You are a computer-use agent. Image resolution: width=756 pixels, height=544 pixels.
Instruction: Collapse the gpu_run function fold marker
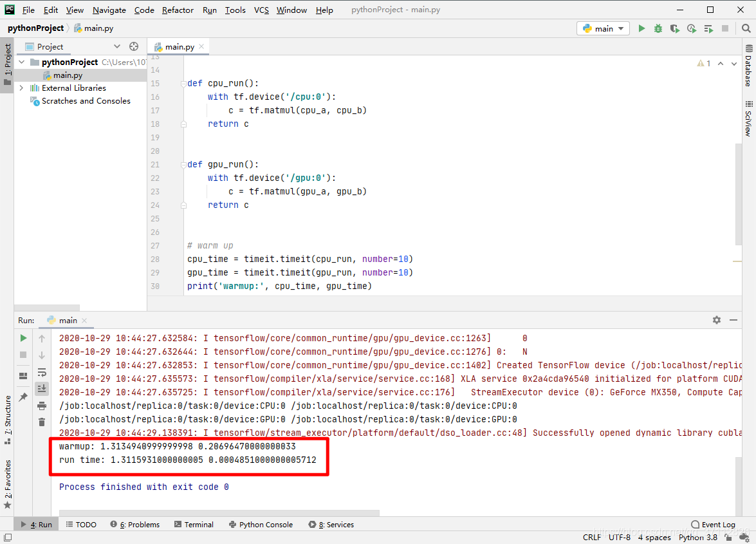[184, 164]
